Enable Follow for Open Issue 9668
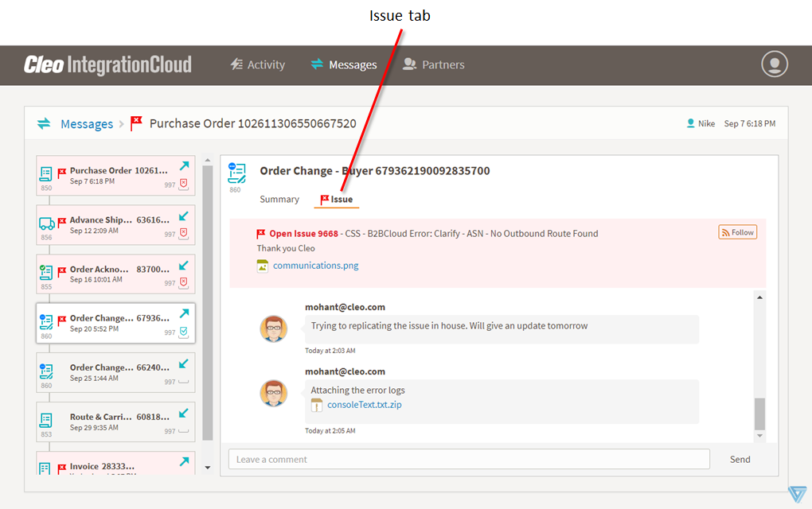The width and height of the screenshot is (812, 509). [737, 231]
